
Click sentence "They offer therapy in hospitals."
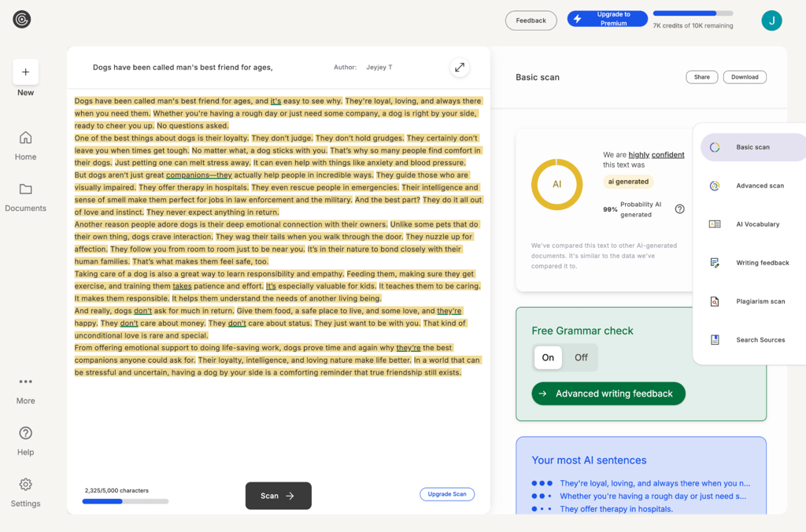616,509
